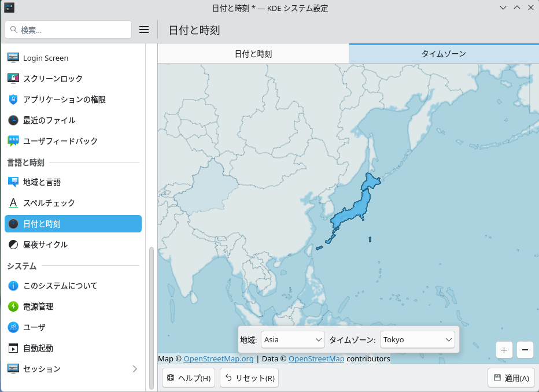Open 昼夜サイクル half-moon icon
This screenshot has height=392, width=539.
13,245
